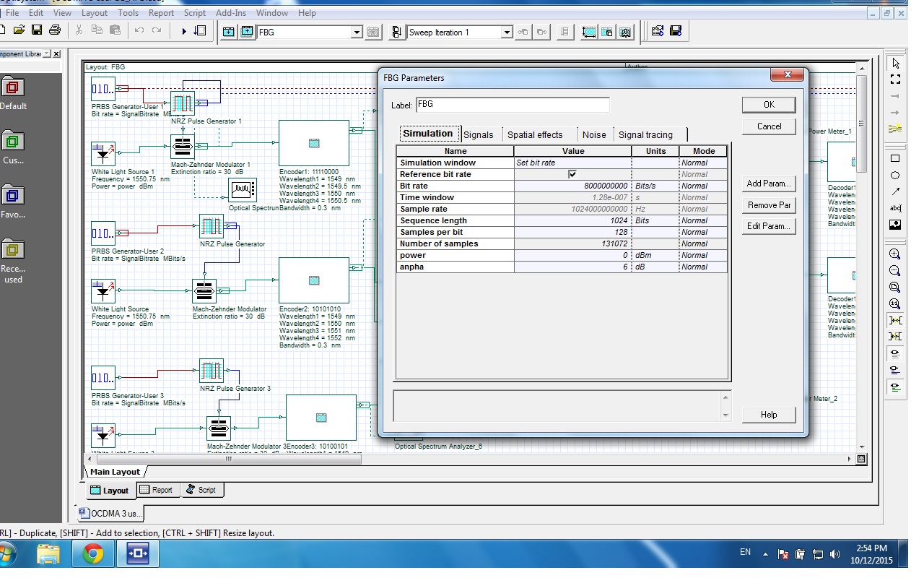
Task: Click the Cut scissors toolbar icon
Action: [79, 30]
